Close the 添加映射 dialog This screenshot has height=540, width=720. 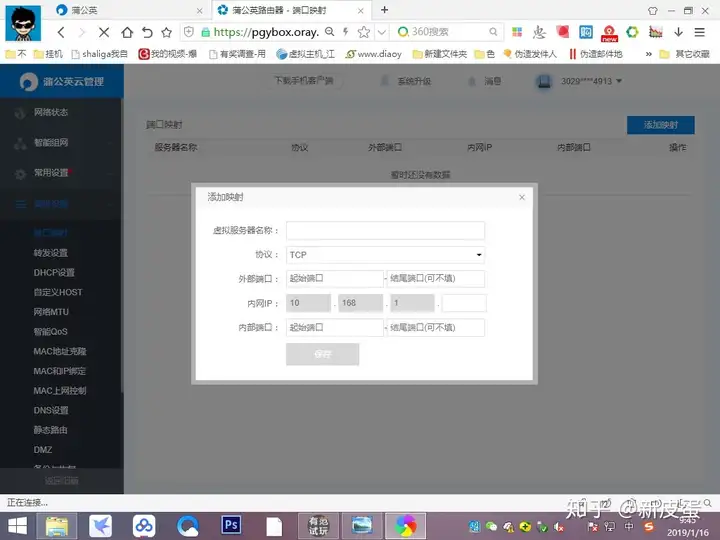[522, 197]
